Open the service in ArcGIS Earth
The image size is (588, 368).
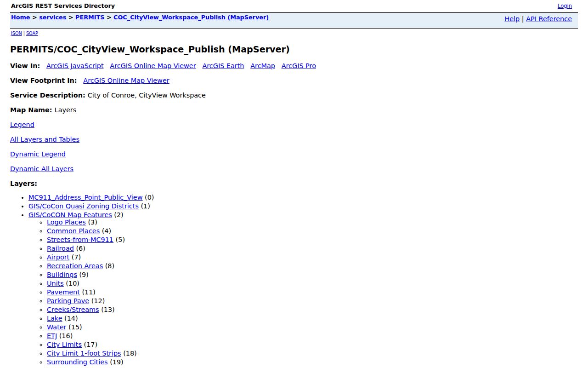(223, 66)
